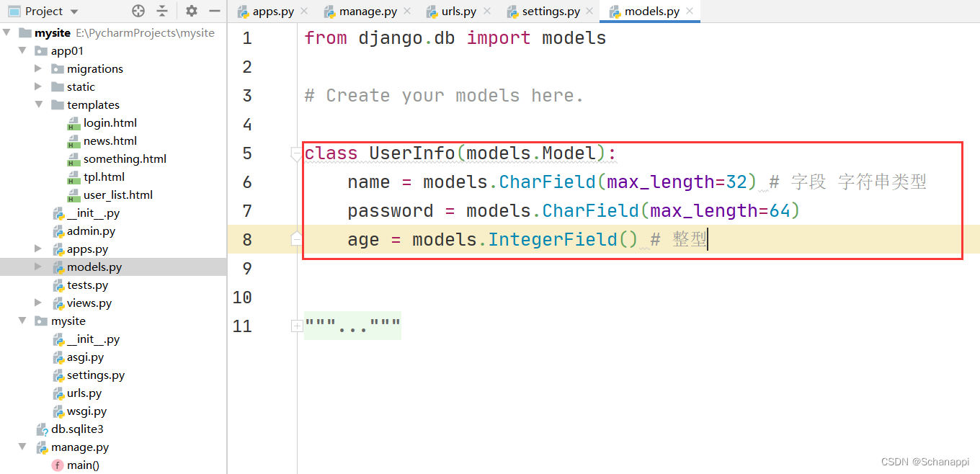Switch to the urls.py editor tab
Viewport: 980px width, 474px height.
[x=459, y=12]
